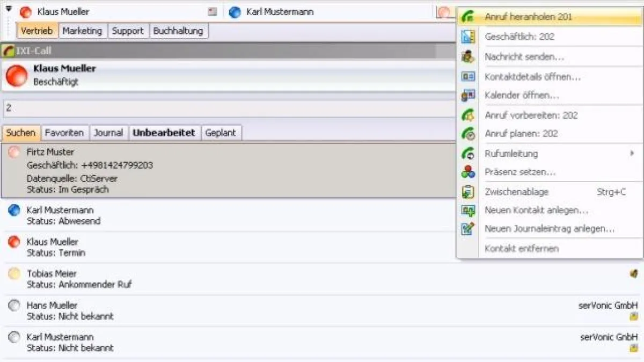Click the envelope icon next to serVonic GmbH

pyautogui.click(x=633, y=317)
